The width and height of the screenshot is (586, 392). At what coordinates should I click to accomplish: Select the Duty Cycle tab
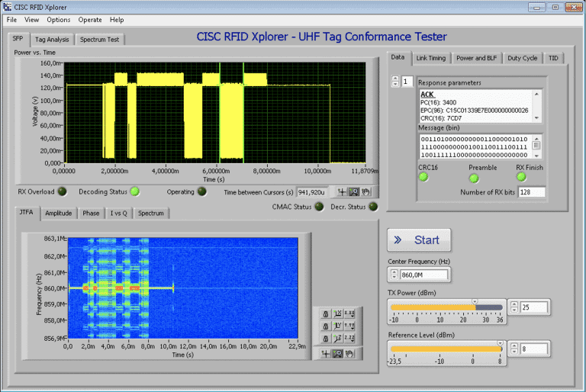pos(522,58)
